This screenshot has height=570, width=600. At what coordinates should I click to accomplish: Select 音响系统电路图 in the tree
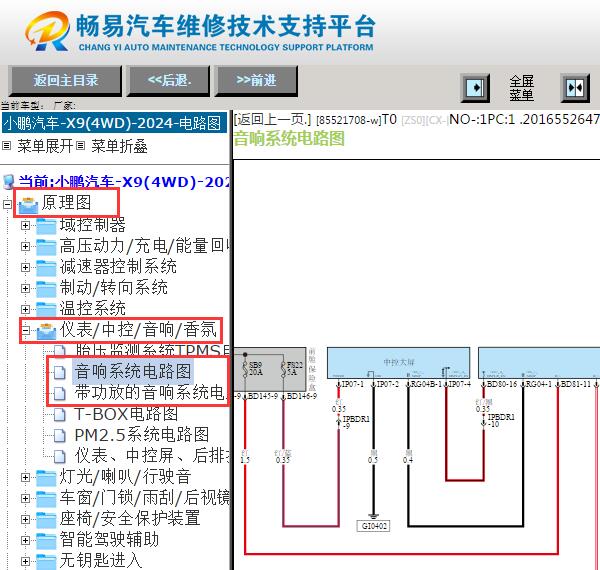pos(133,371)
